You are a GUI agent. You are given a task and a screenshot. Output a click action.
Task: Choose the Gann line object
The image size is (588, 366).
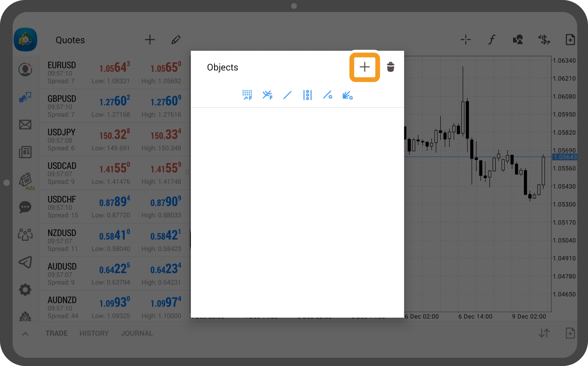point(327,95)
